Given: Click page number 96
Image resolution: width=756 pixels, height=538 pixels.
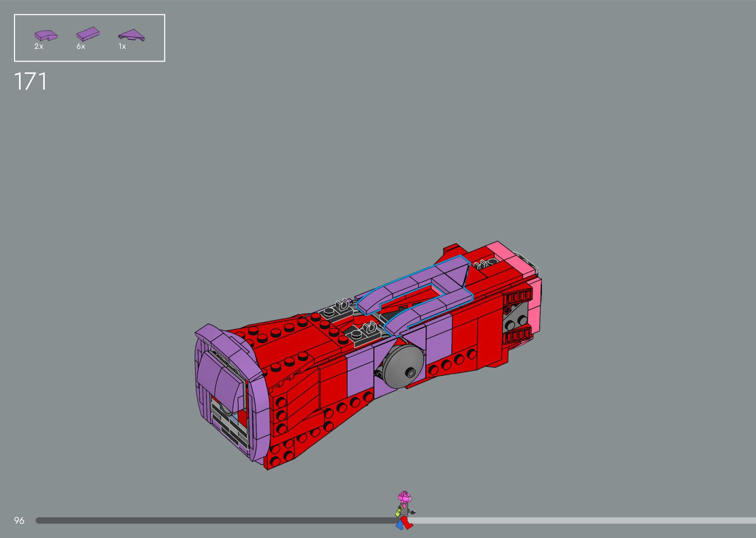Looking at the screenshot, I should [x=19, y=520].
